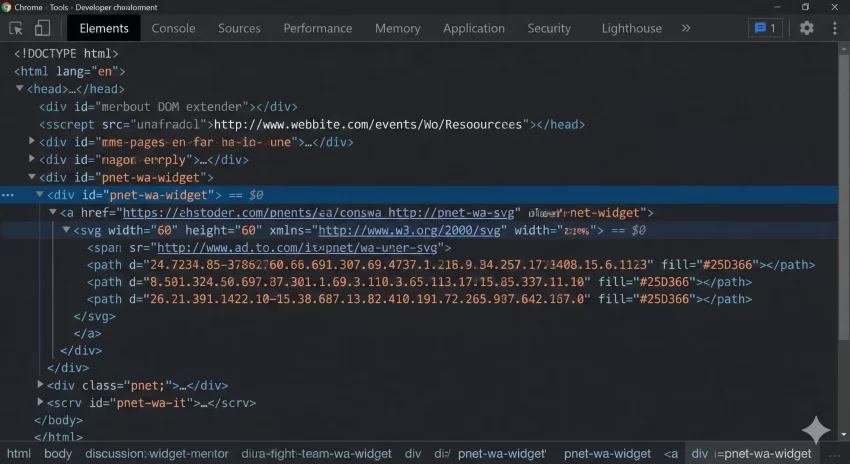Image resolution: width=850 pixels, height=464 pixels.
Task: Show more tabs with the double-chevron
Action: (686, 28)
